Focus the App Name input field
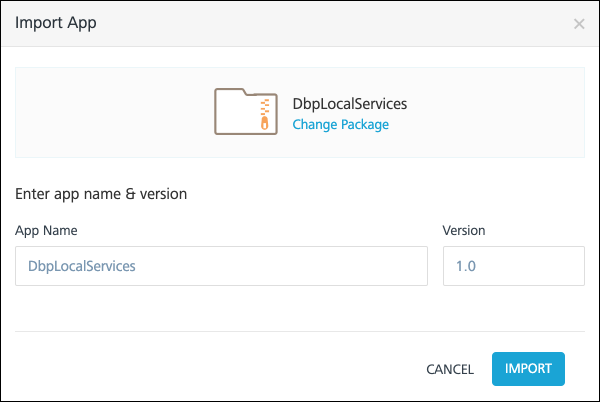The height and width of the screenshot is (402, 600). pyautogui.click(x=221, y=266)
